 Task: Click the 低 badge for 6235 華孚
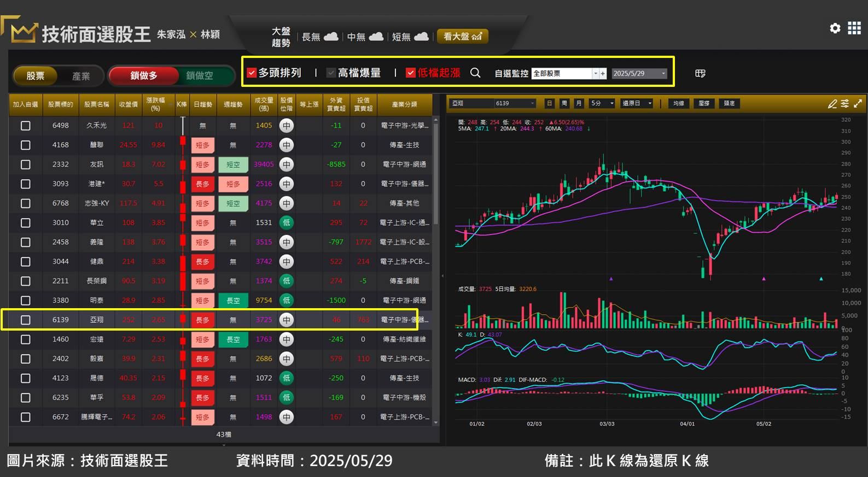click(286, 398)
